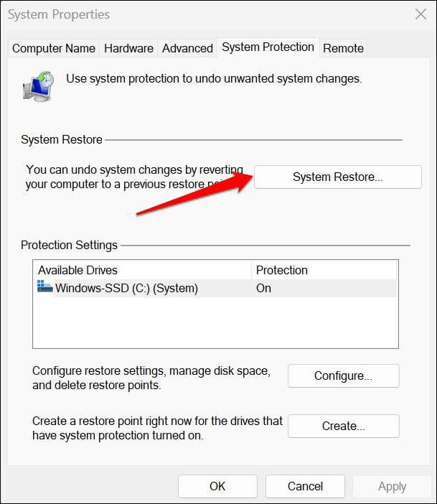Open System Restore wizard button
Image resolution: width=437 pixels, height=504 pixels.
pyautogui.click(x=337, y=177)
